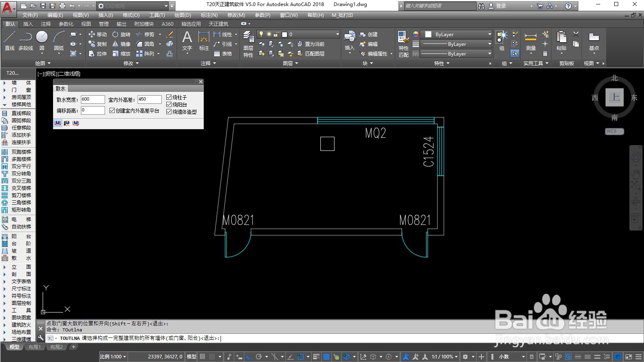This screenshot has height=362, width=644.
Task: Expand 文字表格 category in sidebar
Action: click(x=18, y=281)
